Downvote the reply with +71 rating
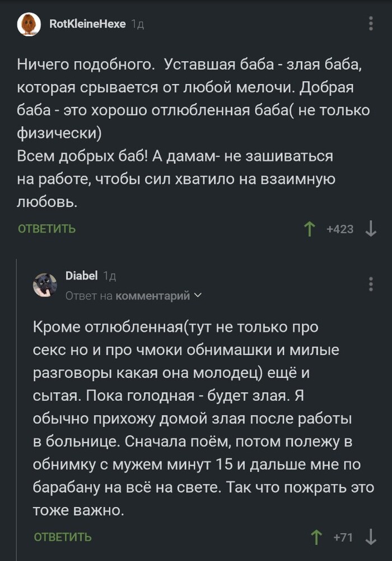 point(370,537)
